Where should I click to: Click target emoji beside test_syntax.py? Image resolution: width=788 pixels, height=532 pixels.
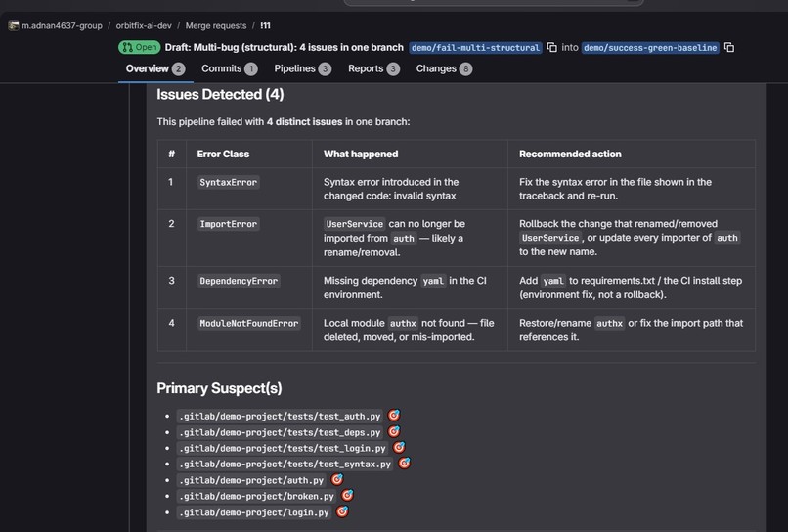pyautogui.click(x=404, y=464)
